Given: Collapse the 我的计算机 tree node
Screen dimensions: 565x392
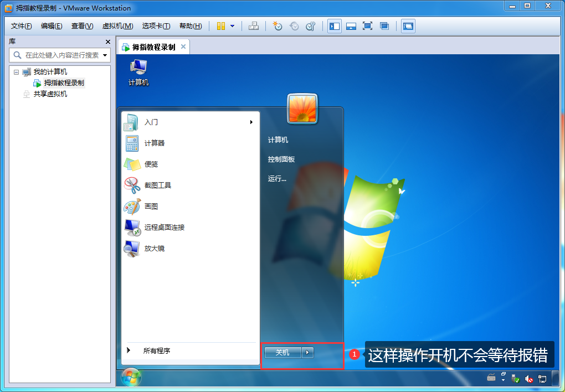Looking at the screenshot, I should click(16, 72).
